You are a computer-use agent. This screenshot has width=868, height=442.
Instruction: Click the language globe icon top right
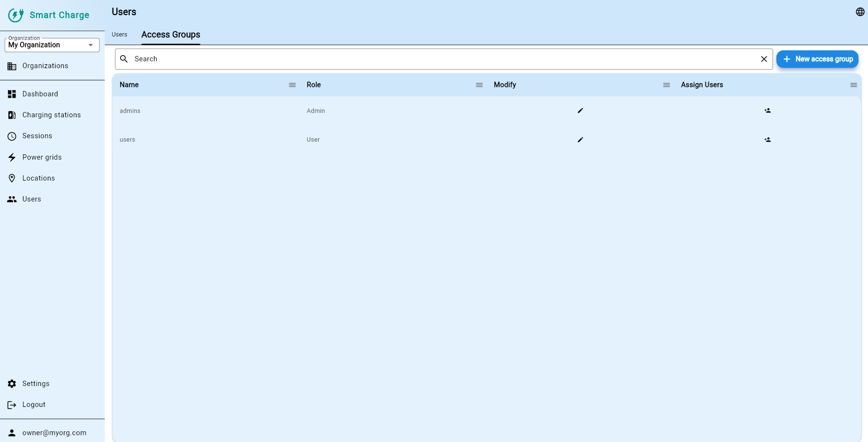click(859, 12)
